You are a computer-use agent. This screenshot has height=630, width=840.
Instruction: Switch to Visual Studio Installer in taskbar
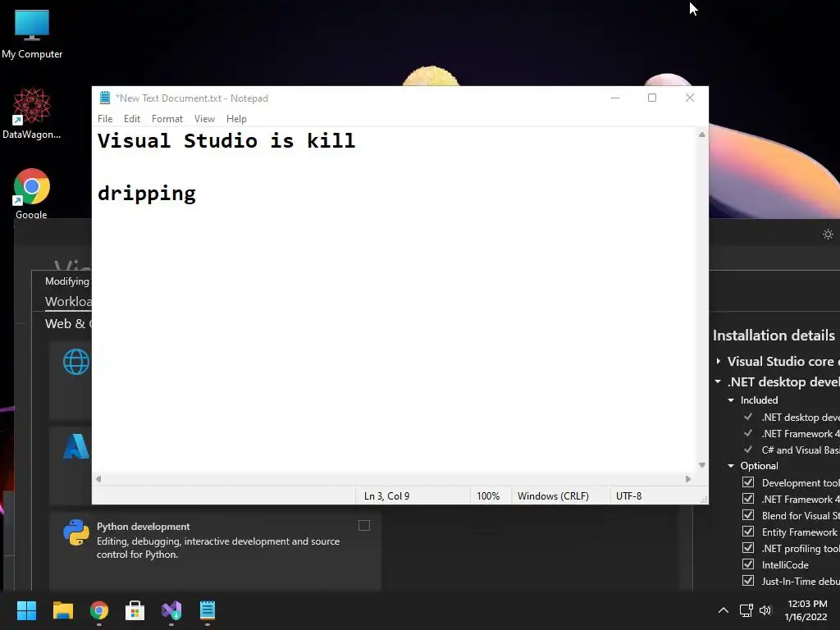point(171,610)
